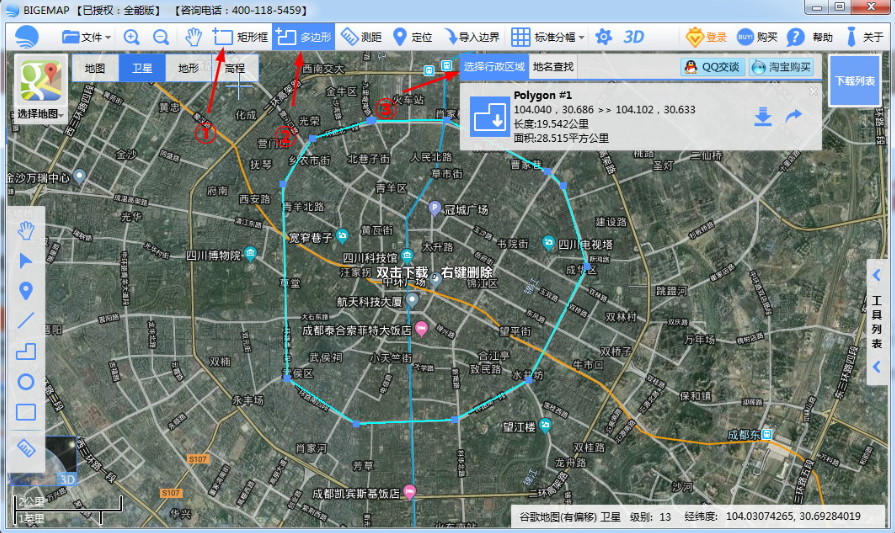895x533 pixels.
Task: Switch to the 地名查找 tab
Action: tap(553, 67)
